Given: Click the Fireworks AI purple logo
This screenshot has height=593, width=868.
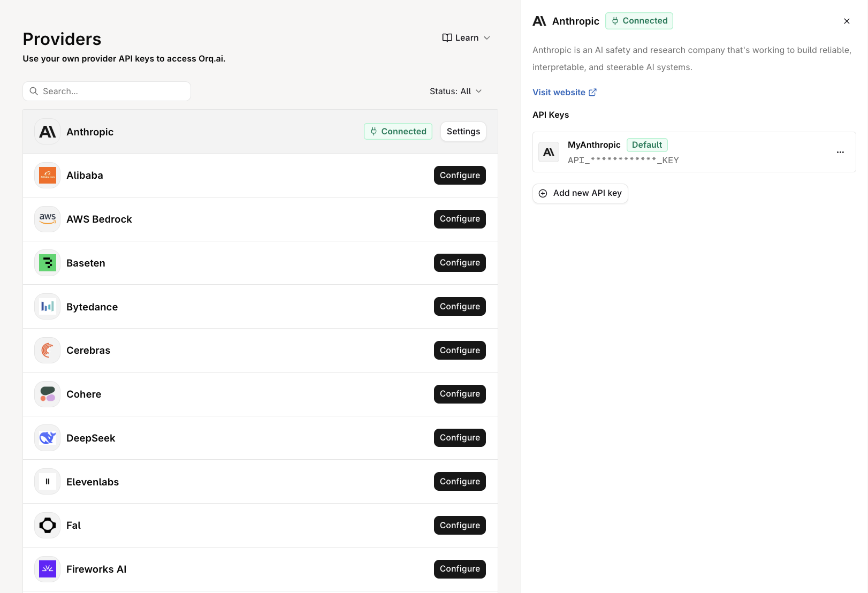Looking at the screenshot, I should click(48, 569).
